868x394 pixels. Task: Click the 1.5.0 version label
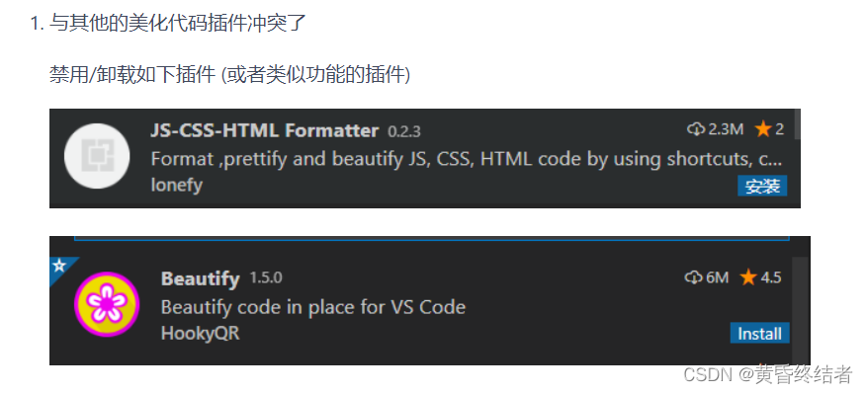[266, 277]
